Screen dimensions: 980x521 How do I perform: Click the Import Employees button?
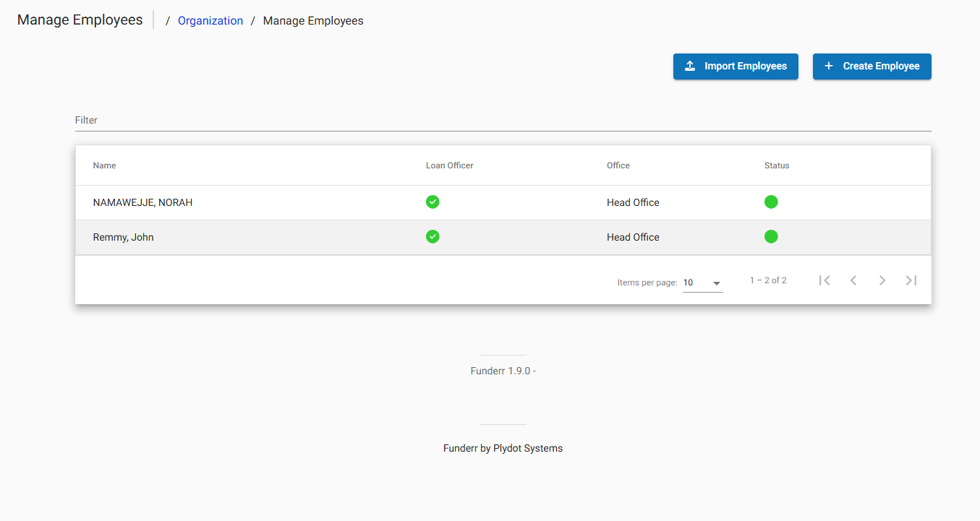tap(736, 66)
